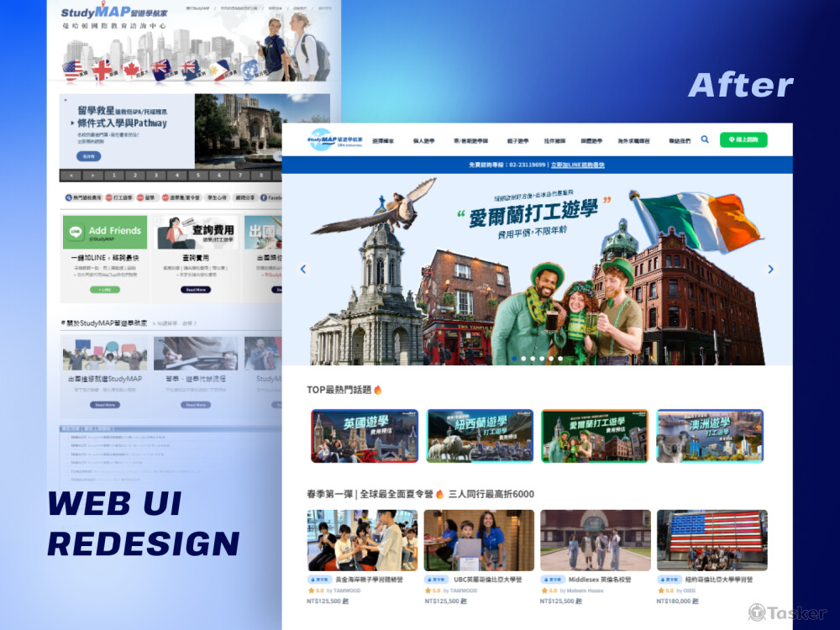The image size is (840, 630).
Task: Click the blue button on 條件式入學 slide
Action: point(88,156)
